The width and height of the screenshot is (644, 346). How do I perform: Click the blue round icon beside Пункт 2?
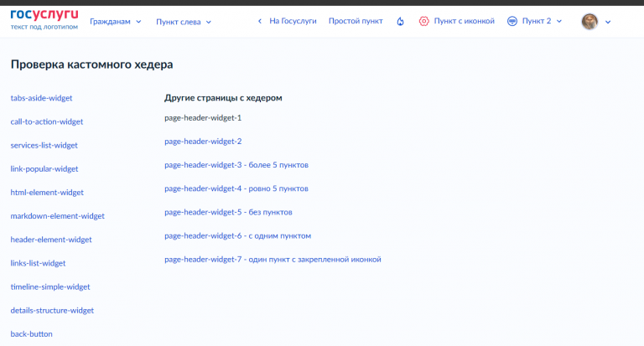tap(512, 21)
